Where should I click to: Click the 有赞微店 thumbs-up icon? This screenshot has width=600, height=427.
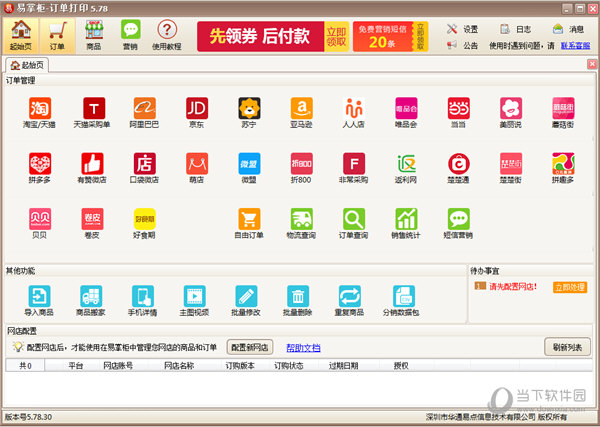(92, 164)
